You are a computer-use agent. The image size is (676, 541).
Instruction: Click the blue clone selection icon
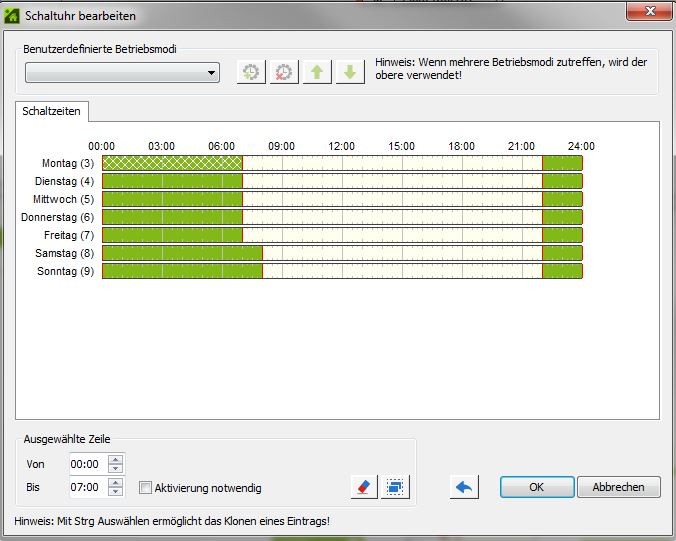[395, 487]
